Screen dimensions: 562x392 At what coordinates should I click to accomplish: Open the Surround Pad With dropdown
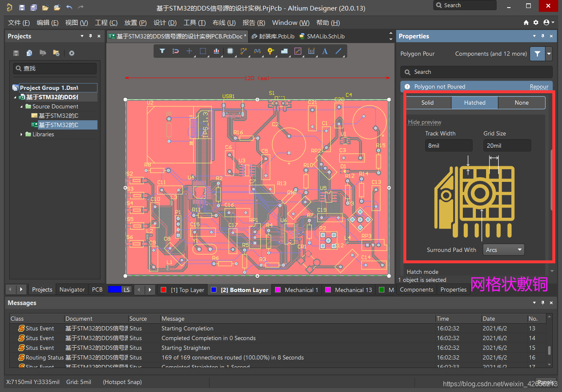point(504,250)
